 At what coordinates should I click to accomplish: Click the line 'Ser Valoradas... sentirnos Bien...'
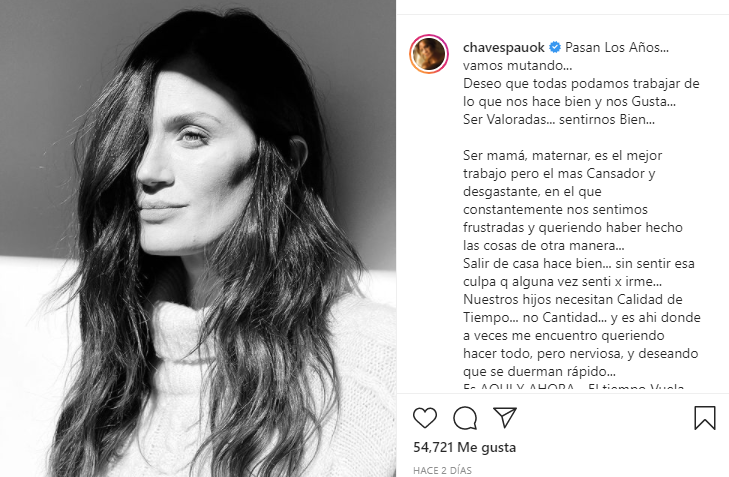(559, 119)
